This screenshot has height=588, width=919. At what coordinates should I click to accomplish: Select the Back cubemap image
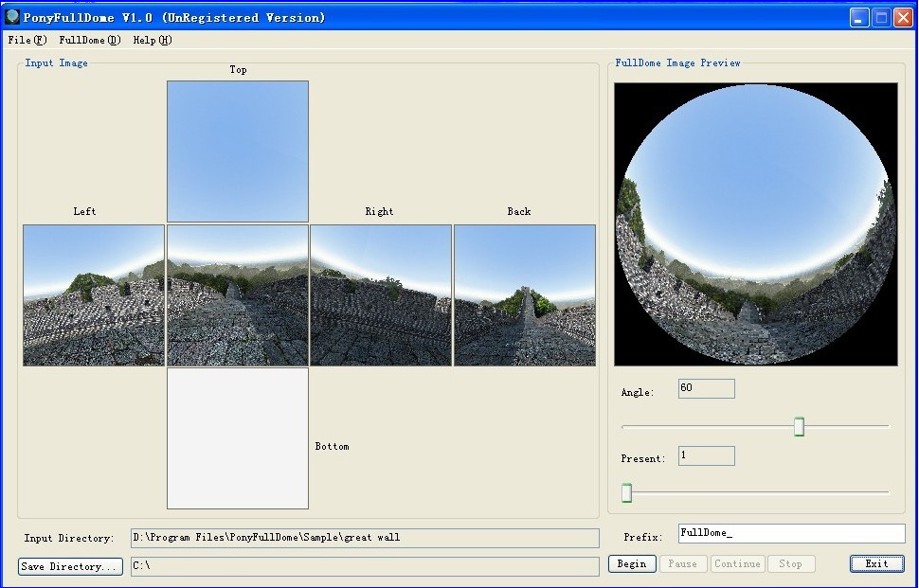coord(524,294)
